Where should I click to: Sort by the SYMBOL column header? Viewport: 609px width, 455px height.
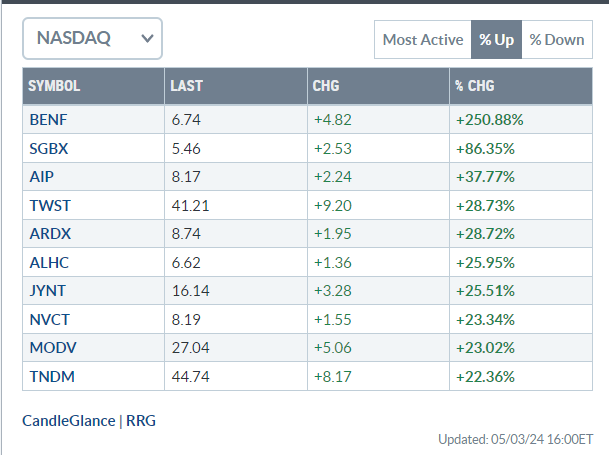tap(54, 86)
